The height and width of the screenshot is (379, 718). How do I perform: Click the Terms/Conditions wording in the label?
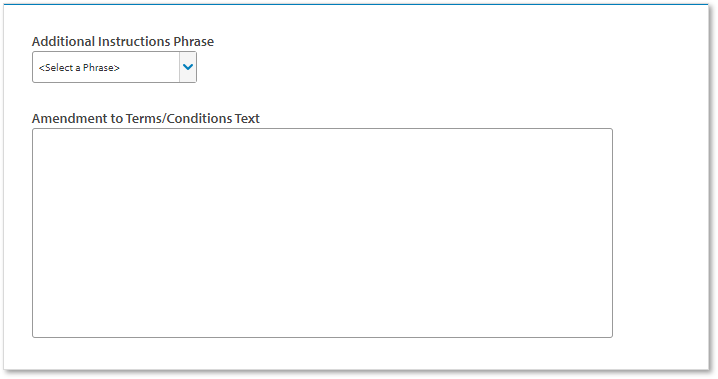[179, 118]
